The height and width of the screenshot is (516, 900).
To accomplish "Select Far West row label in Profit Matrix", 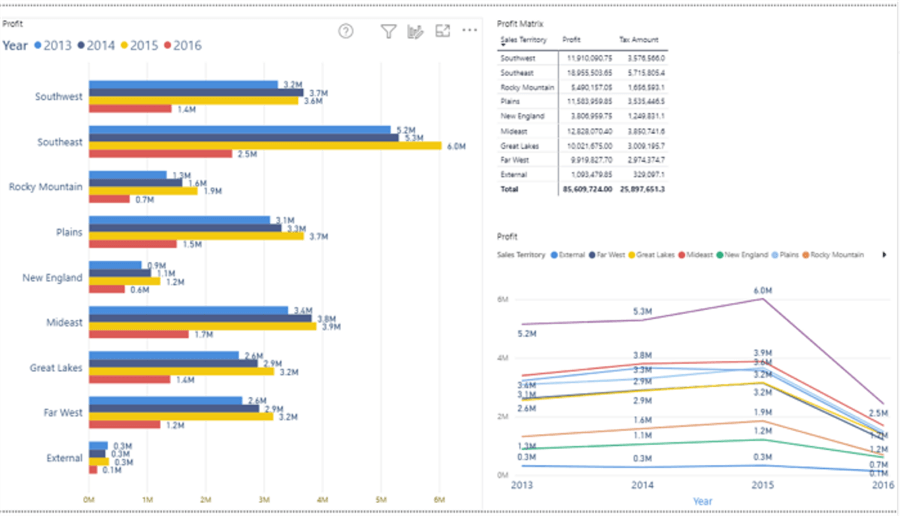I will 514,160.
